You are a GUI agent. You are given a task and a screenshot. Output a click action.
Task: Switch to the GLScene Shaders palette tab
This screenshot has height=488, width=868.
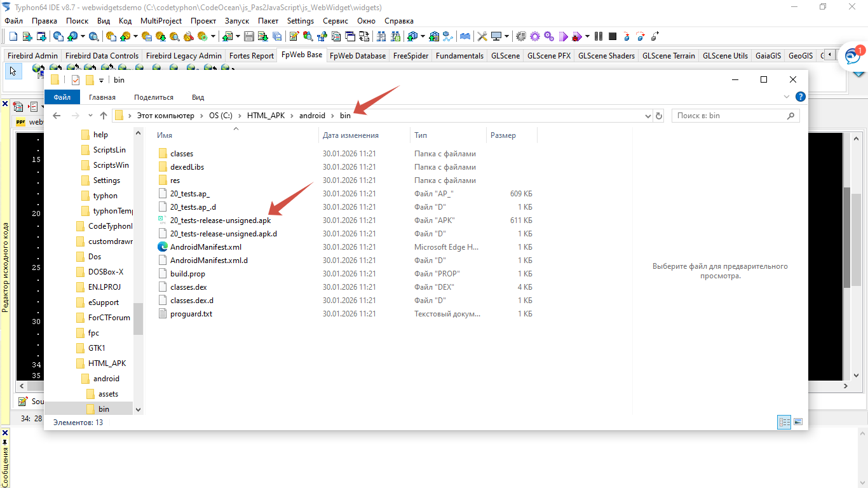(606, 56)
